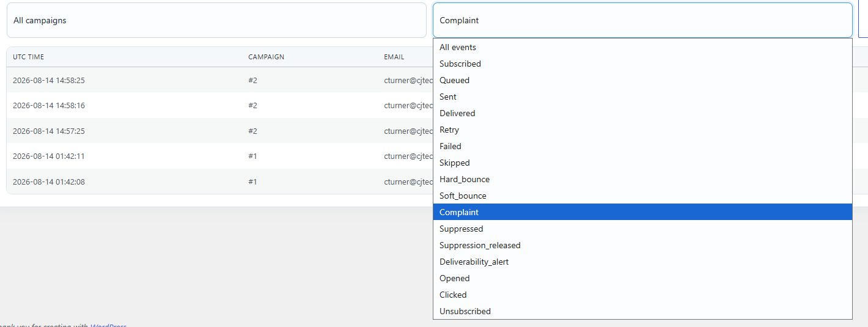Click the email in the 14:58:16 row
Screen dimensions: 868x327
[408, 106]
